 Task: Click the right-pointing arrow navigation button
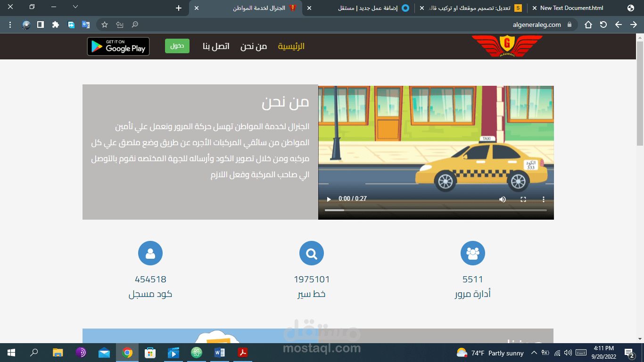click(634, 25)
